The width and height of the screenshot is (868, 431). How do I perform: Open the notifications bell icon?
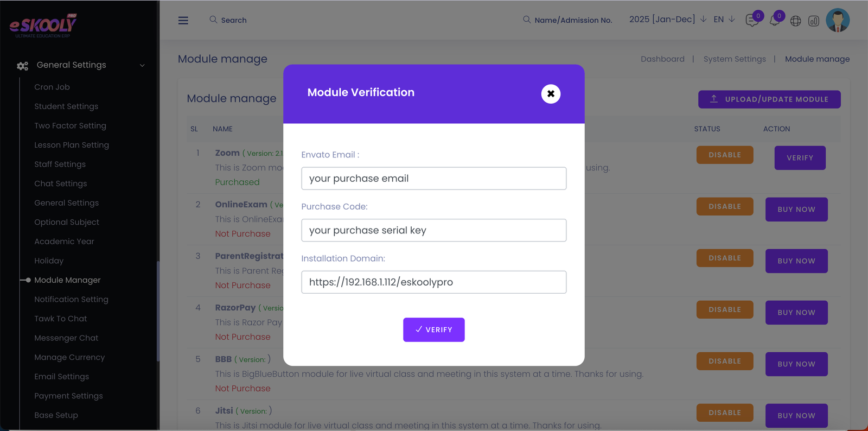[x=775, y=21]
